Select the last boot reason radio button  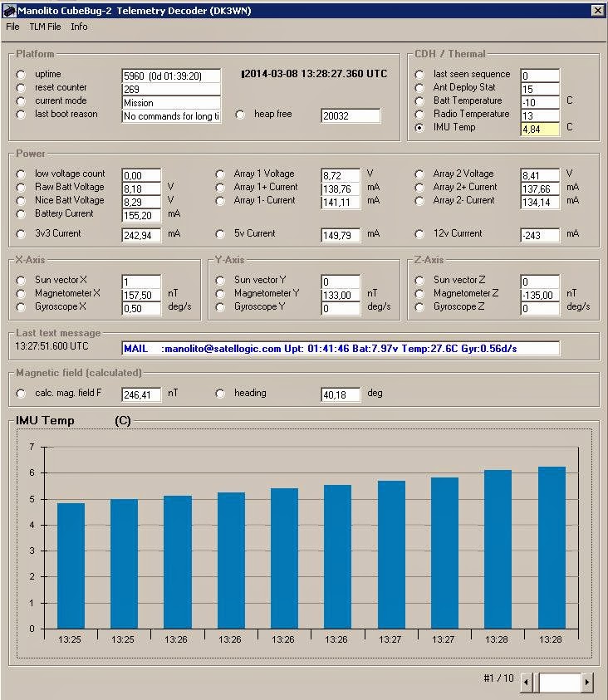point(21,115)
